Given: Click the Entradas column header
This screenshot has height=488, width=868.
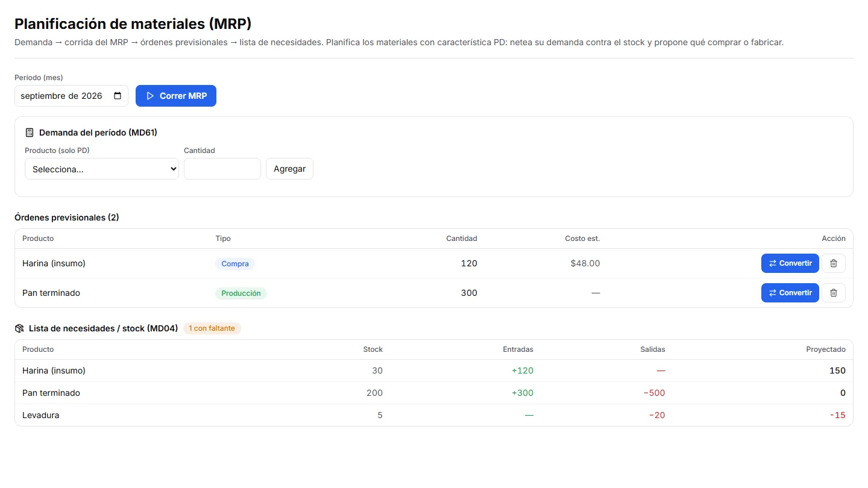Looking at the screenshot, I should coord(518,349).
